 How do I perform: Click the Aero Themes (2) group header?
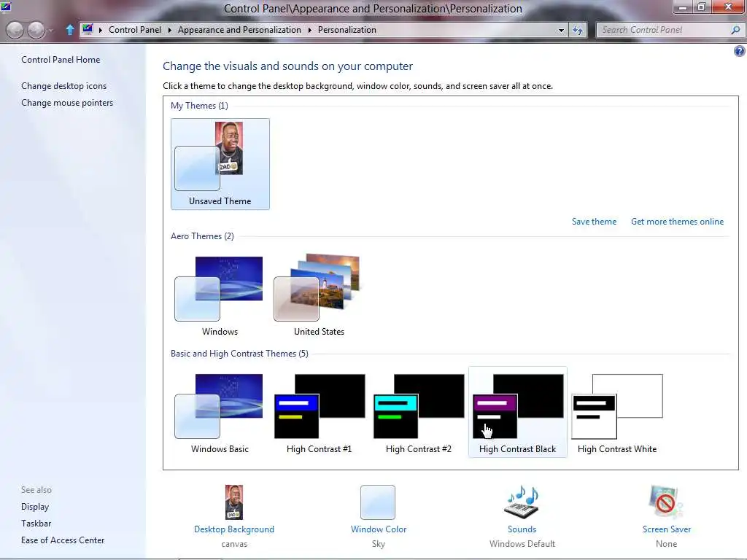point(202,236)
